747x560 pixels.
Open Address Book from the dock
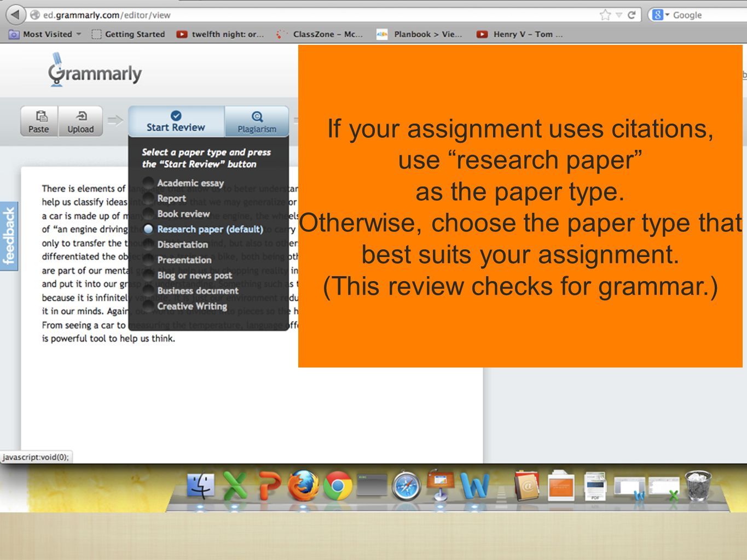click(x=526, y=486)
